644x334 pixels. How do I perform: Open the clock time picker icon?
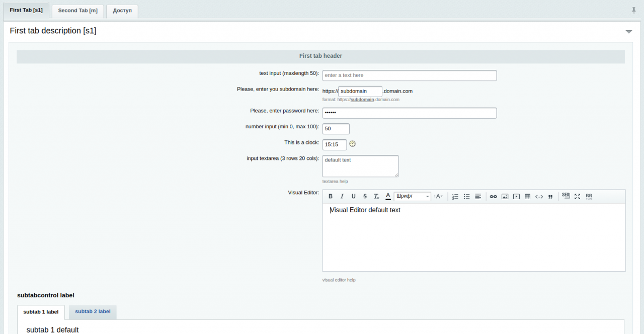[x=352, y=144]
